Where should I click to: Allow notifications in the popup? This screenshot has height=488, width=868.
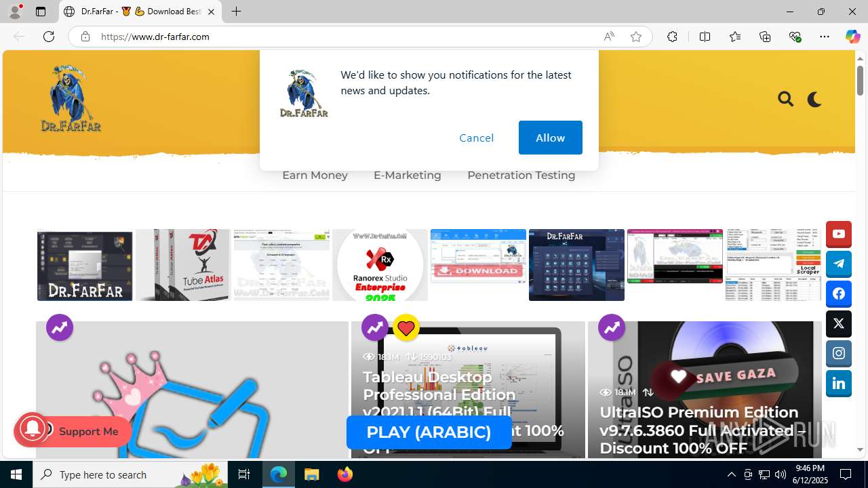click(x=550, y=138)
